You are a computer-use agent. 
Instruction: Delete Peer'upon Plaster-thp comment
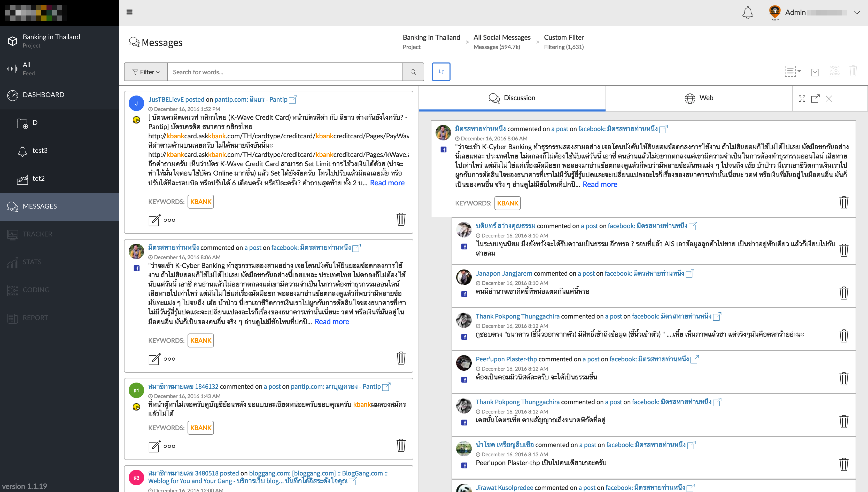click(x=844, y=378)
